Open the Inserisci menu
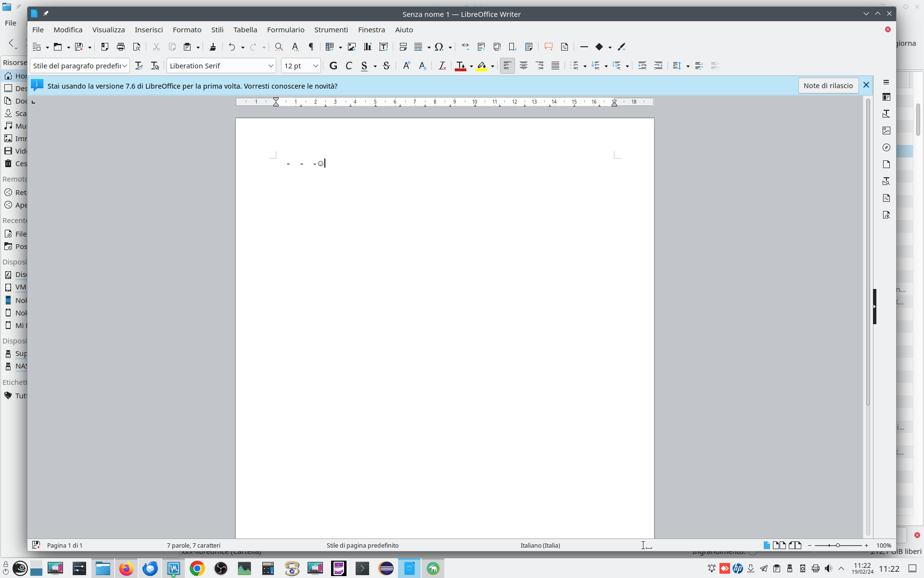 click(149, 29)
